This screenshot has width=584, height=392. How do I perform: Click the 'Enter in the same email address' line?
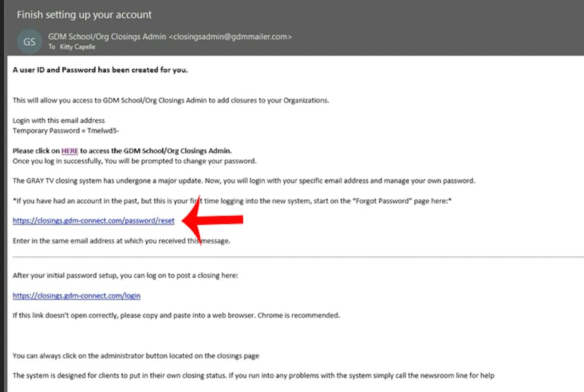(121, 241)
